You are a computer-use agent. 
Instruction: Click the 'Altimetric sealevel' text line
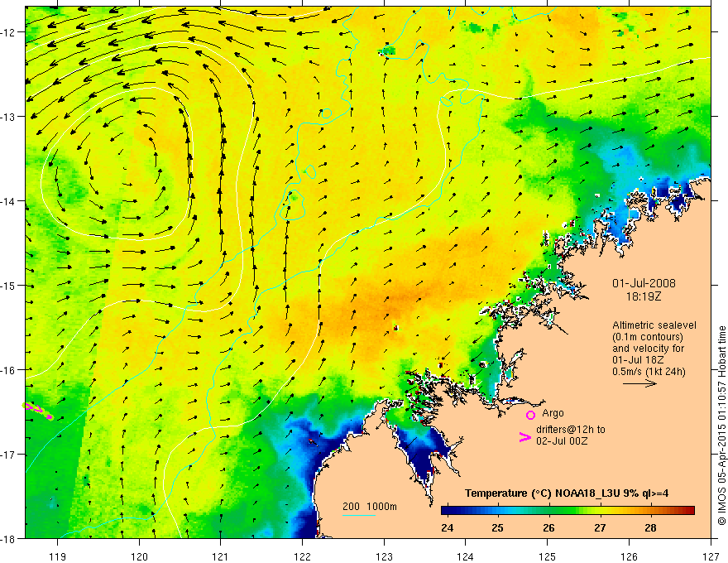pyautogui.click(x=654, y=325)
